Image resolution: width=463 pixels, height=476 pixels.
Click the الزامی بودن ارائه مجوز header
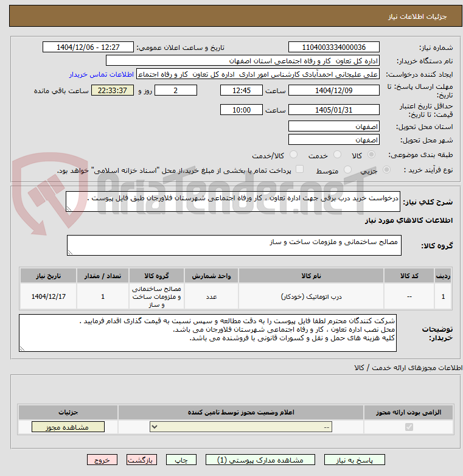pyautogui.click(x=409, y=412)
